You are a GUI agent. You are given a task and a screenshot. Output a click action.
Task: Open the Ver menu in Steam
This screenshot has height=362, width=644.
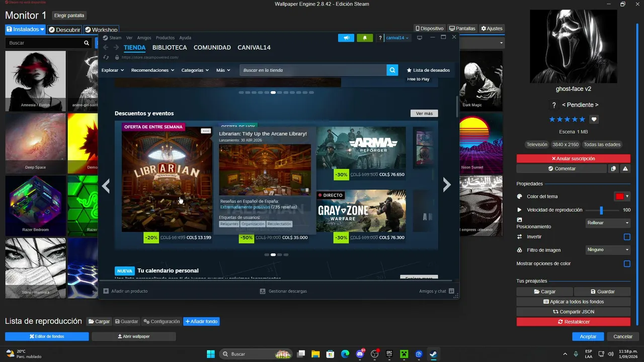click(129, 38)
